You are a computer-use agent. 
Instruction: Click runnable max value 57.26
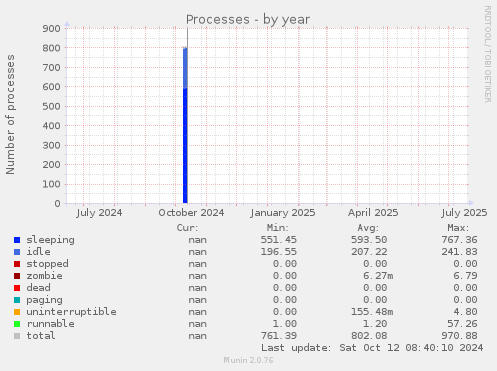(462, 324)
